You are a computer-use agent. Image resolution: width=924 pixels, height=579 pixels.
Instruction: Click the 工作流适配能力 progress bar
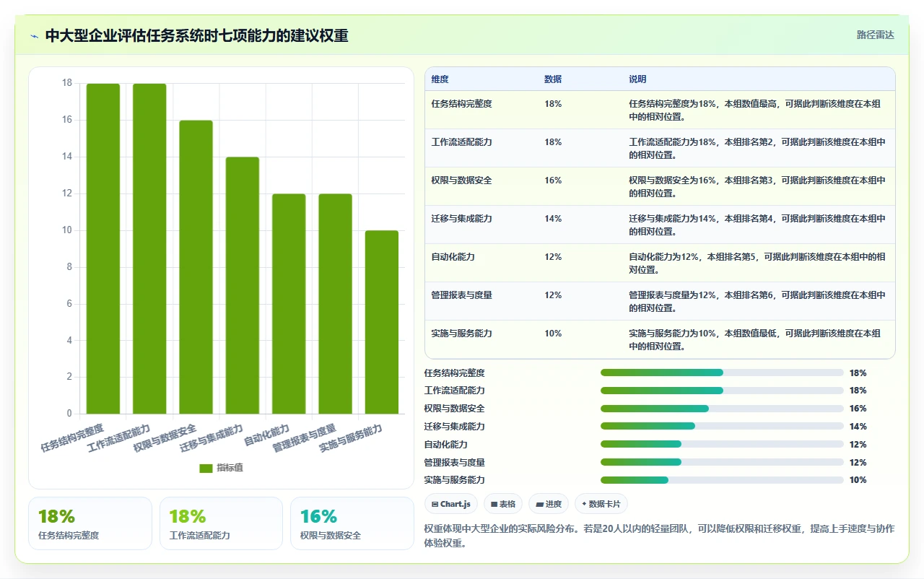click(x=722, y=391)
